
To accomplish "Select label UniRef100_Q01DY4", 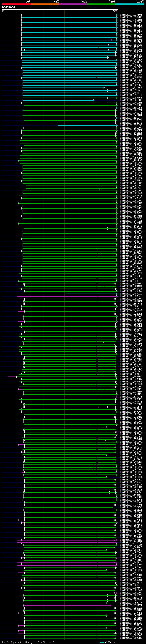I will pos(131,110).
